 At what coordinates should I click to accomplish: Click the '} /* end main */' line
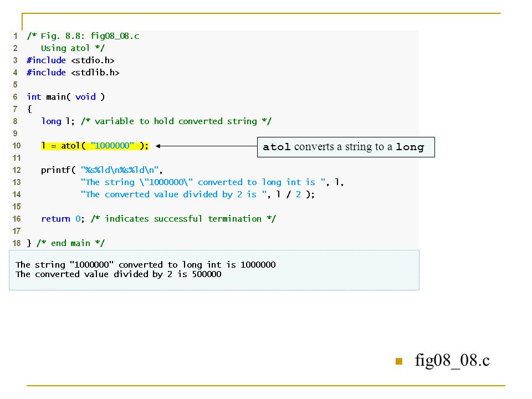click(x=66, y=243)
